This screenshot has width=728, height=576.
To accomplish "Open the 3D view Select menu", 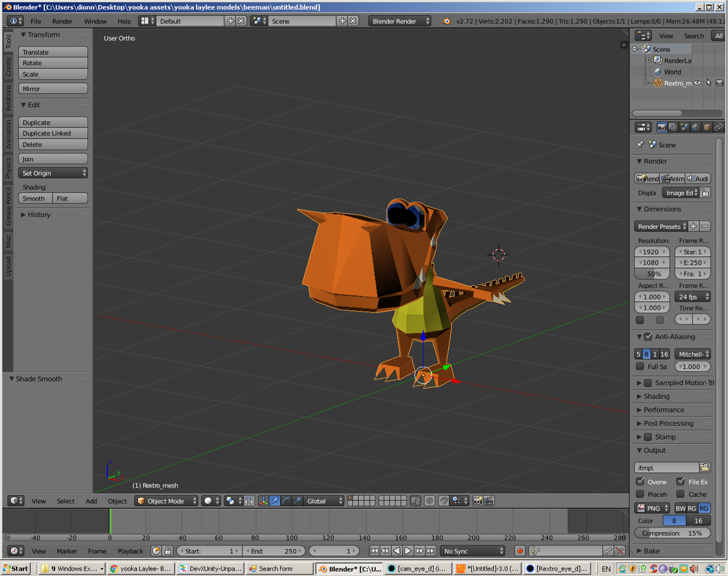I will coord(66,501).
